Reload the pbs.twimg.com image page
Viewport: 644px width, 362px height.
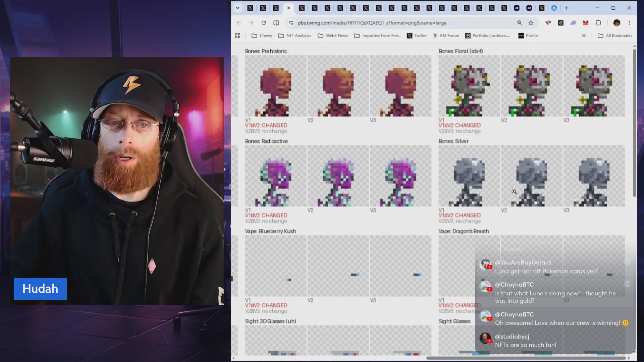264,23
